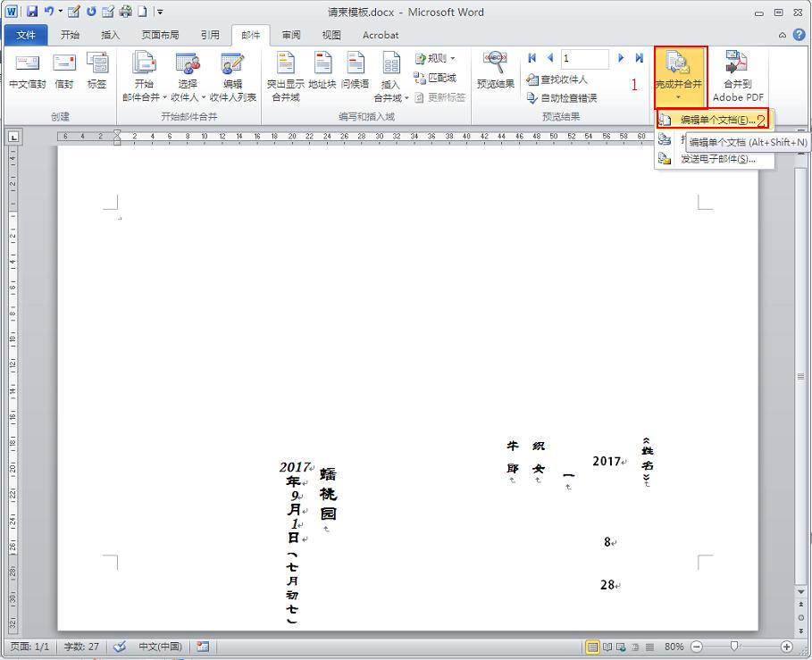Click the tab selector box left of ruler
The image size is (812, 660).
(13, 137)
